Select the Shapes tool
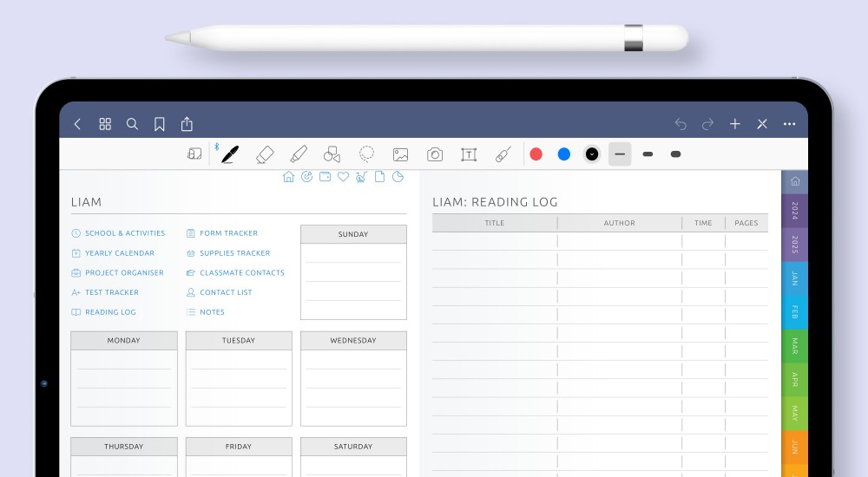The height and width of the screenshot is (477, 868). point(332,154)
